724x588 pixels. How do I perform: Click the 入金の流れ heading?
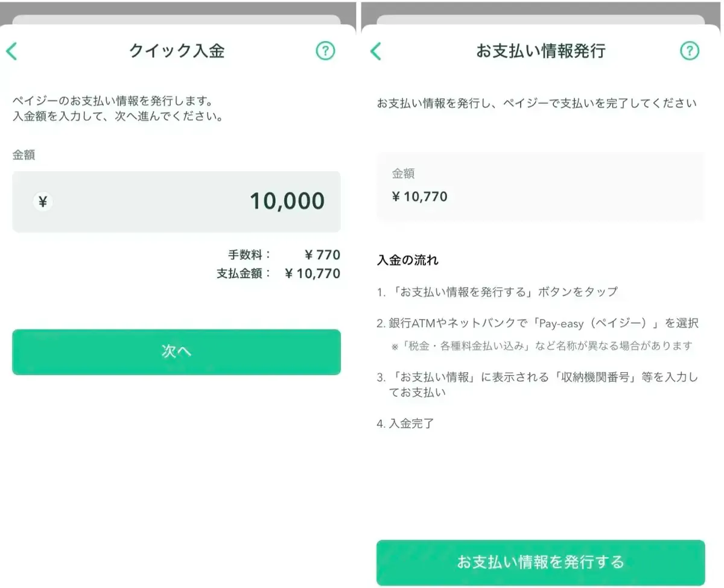tap(407, 261)
